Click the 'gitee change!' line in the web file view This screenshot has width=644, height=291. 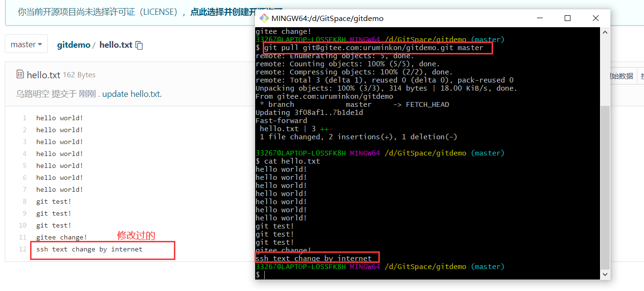[x=62, y=237]
